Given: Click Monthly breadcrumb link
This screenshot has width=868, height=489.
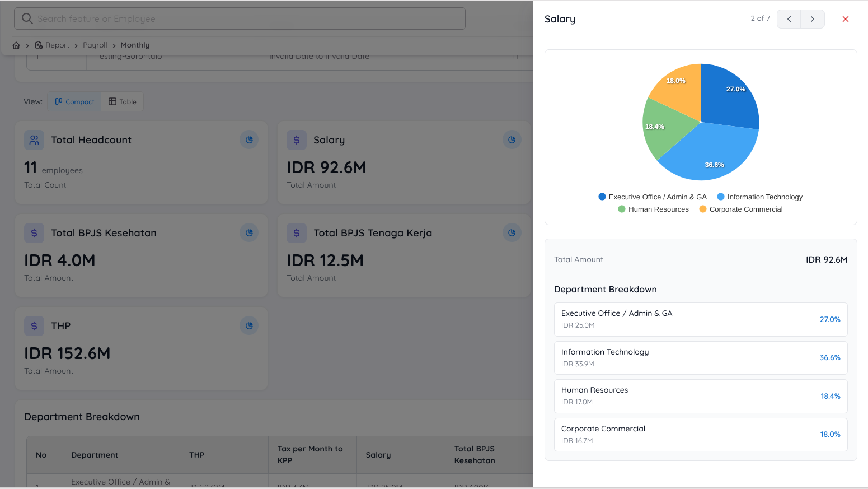Looking at the screenshot, I should coord(135,45).
